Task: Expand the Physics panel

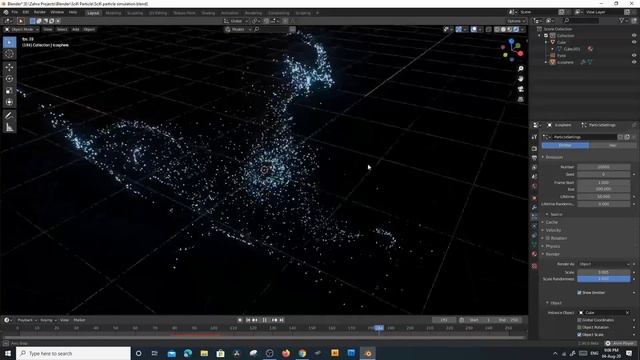Action: pos(552,246)
